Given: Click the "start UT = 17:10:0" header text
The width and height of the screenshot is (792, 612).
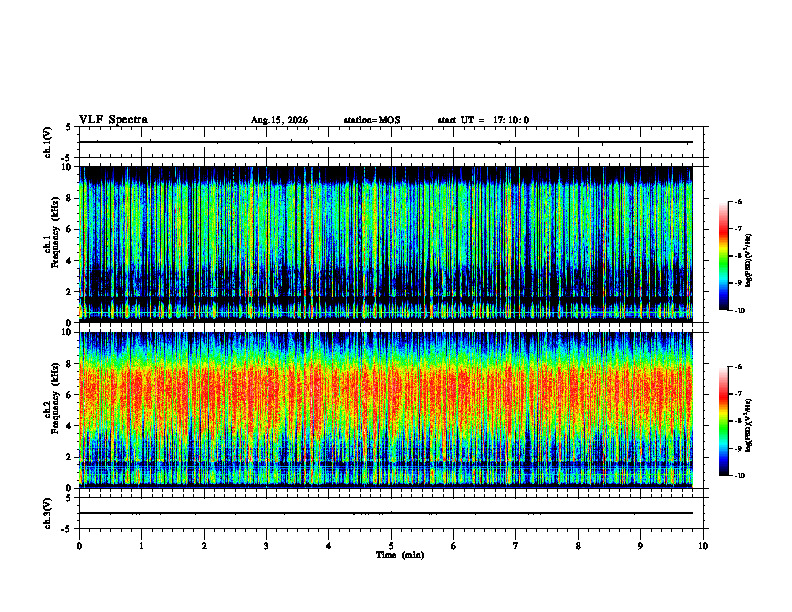Looking at the screenshot, I should [483, 120].
